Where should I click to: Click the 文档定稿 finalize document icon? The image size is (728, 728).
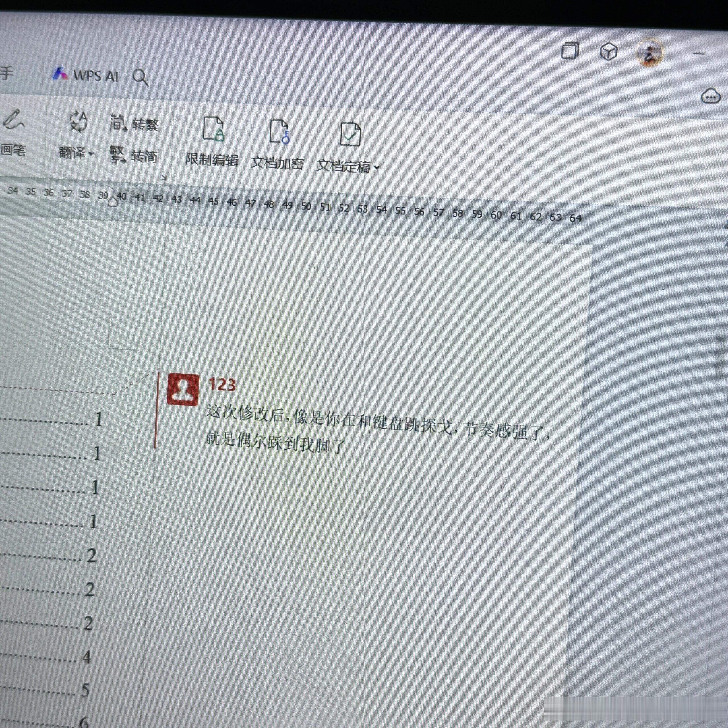pos(350,134)
